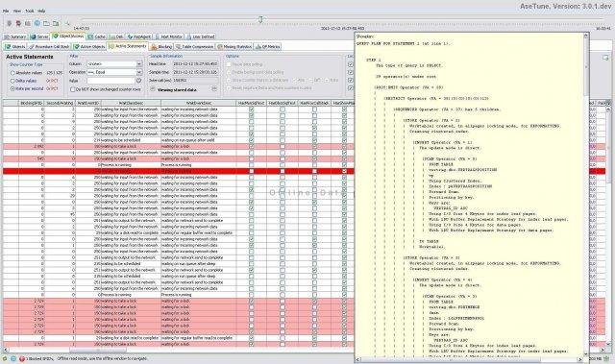Open the QP Metrics sub-tab
615x364 pixels.
pos(267,47)
